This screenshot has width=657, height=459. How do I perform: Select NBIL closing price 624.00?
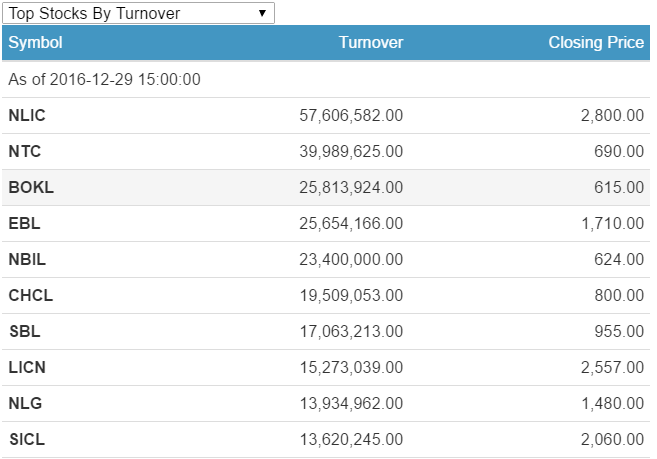coord(619,259)
